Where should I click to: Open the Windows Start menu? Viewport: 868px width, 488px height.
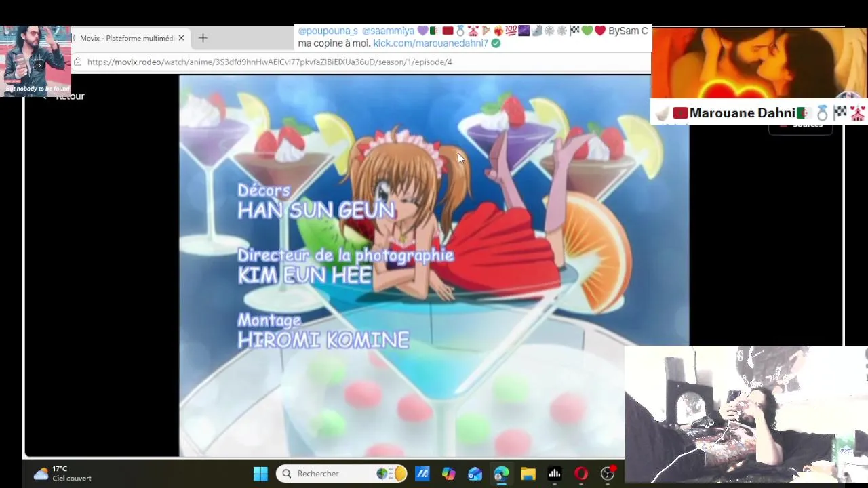click(260, 474)
